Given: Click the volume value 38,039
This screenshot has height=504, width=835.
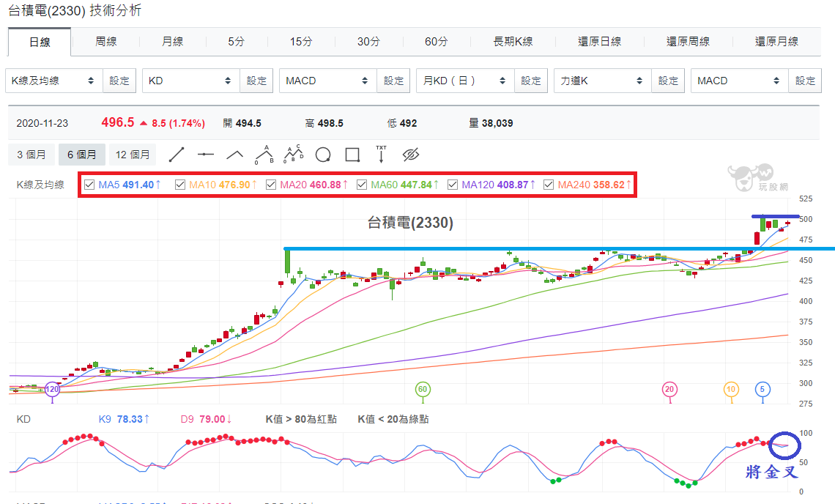Looking at the screenshot, I should click(497, 124).
